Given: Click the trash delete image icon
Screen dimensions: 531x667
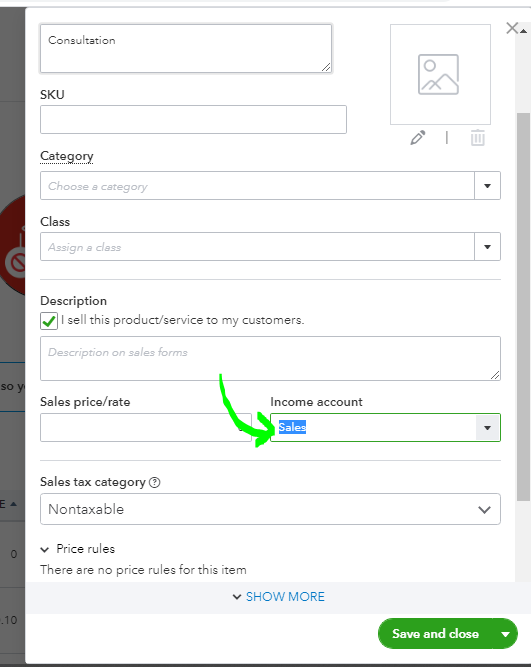Looking at the screenshot, I should click(477, 138).
